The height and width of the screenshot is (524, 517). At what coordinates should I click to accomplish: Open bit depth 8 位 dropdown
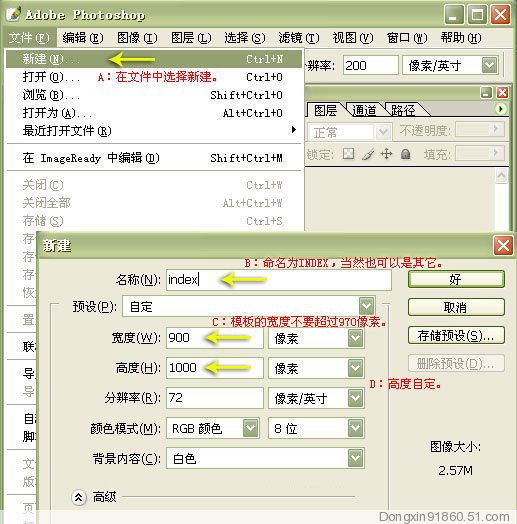coord(355,428)
